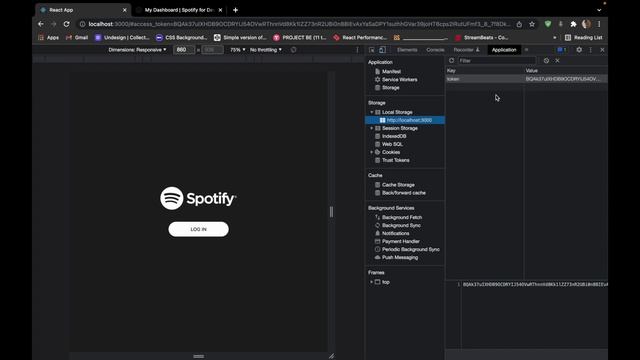The height and width of the screenshot is (360, 640).
Task: Select Manifest in Application section
Action: (x=391, y=71)
